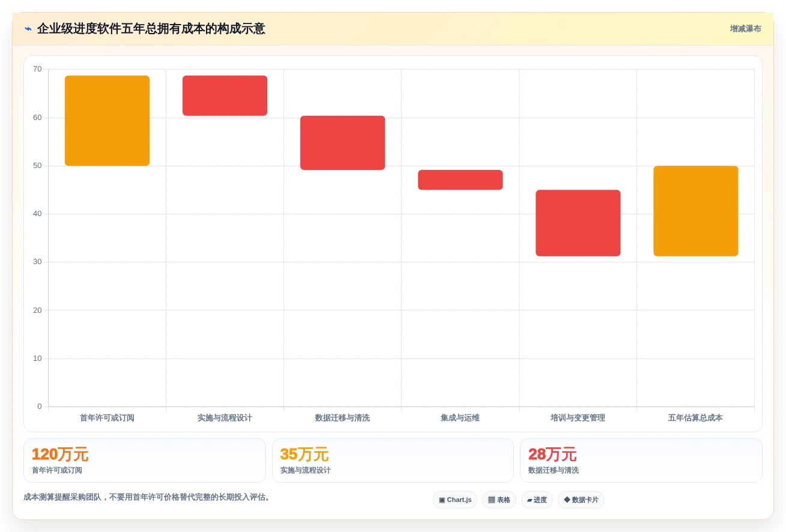This screenshot has height=532, width=786.
Task: Click the red 数据迁移与清洗 bar
Action: tap(342, 143)
